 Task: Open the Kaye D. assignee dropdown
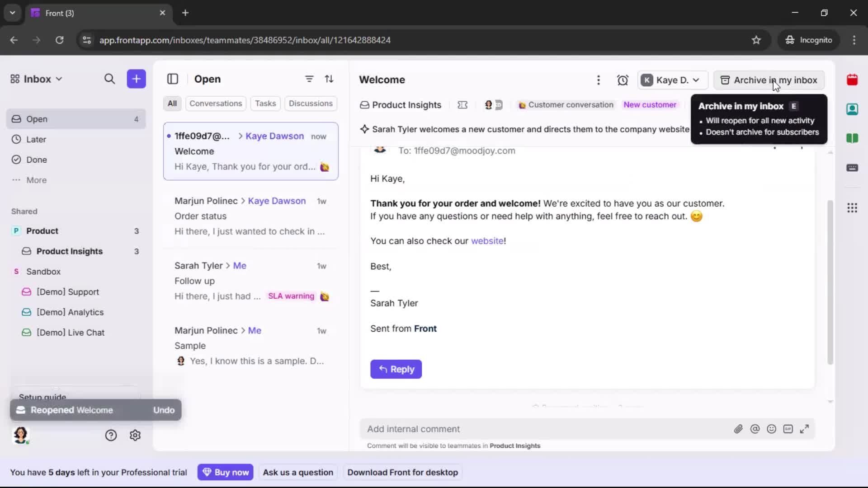coord(672,80)
